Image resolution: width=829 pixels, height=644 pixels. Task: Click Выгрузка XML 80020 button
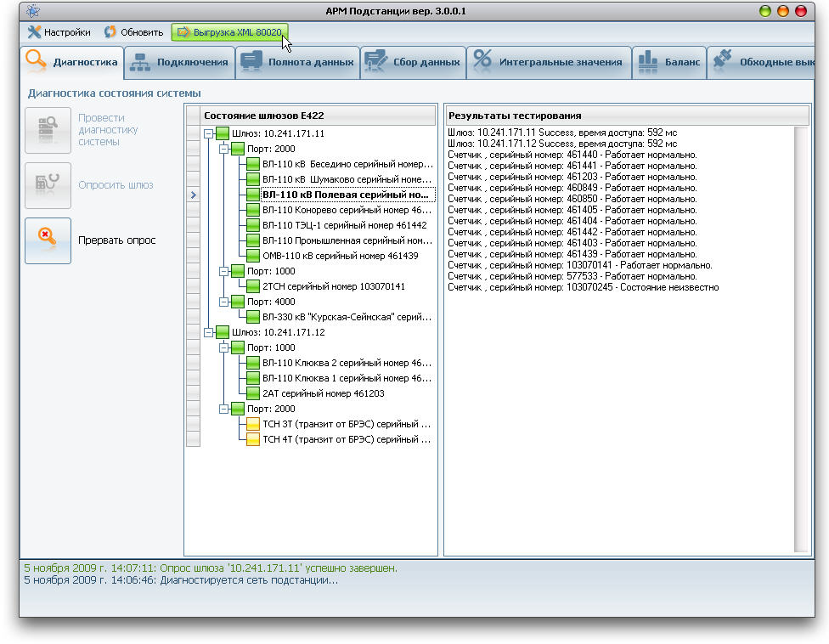[229, 32]
